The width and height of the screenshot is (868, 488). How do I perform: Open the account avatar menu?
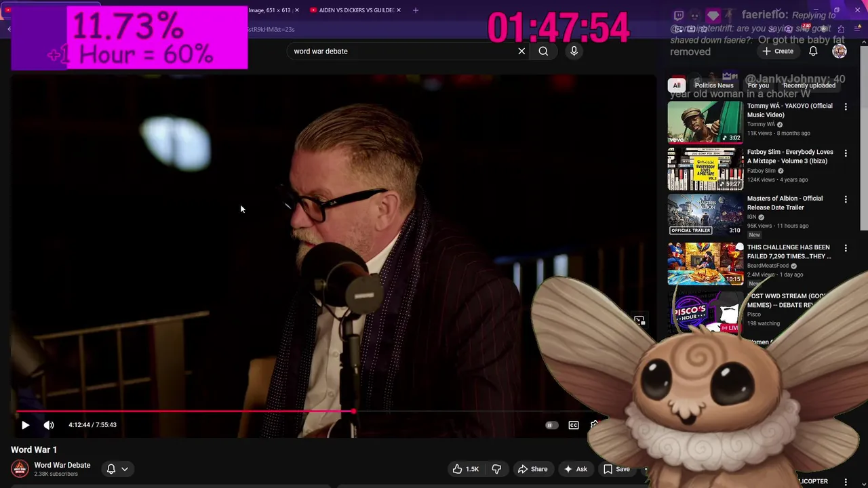pyautogui.click(x=840, y=51)
